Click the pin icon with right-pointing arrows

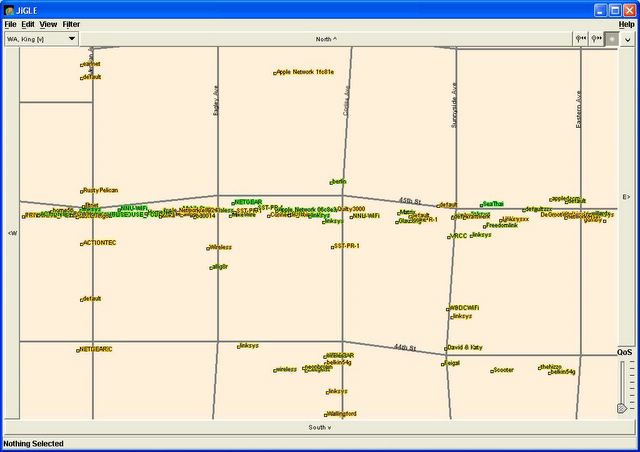pyautogui.click(x=597, y=39)
